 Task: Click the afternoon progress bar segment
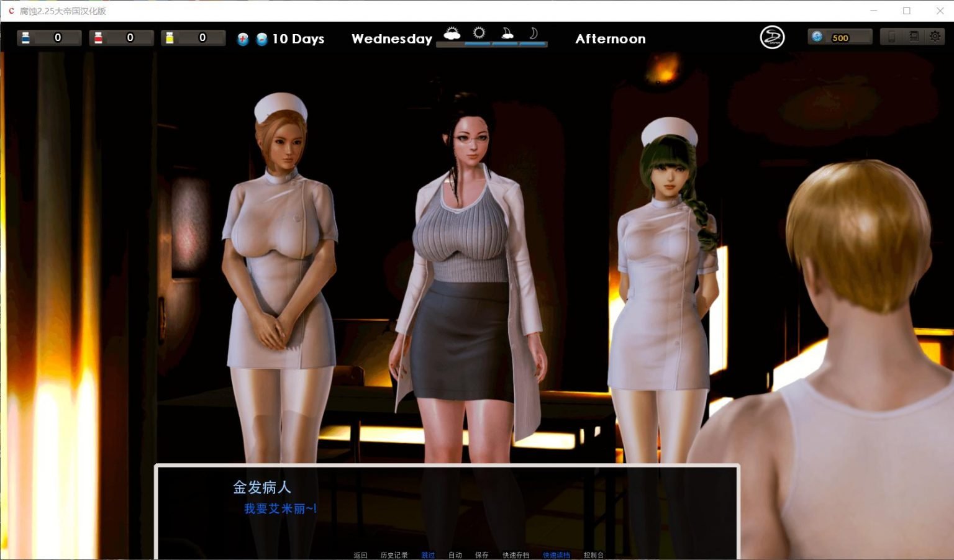click(479, 44)
